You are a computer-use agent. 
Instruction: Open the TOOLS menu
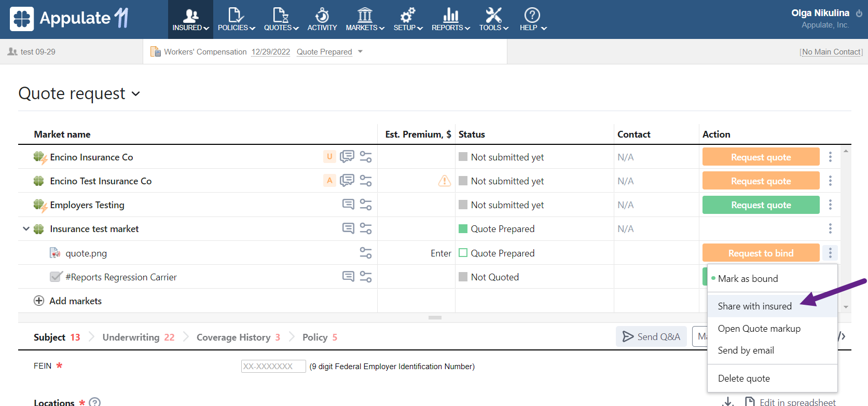pos(493,20)
